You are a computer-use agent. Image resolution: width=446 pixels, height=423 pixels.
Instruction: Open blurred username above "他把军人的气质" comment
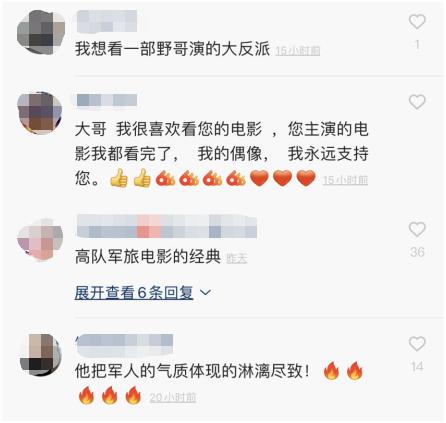(124, 344)
